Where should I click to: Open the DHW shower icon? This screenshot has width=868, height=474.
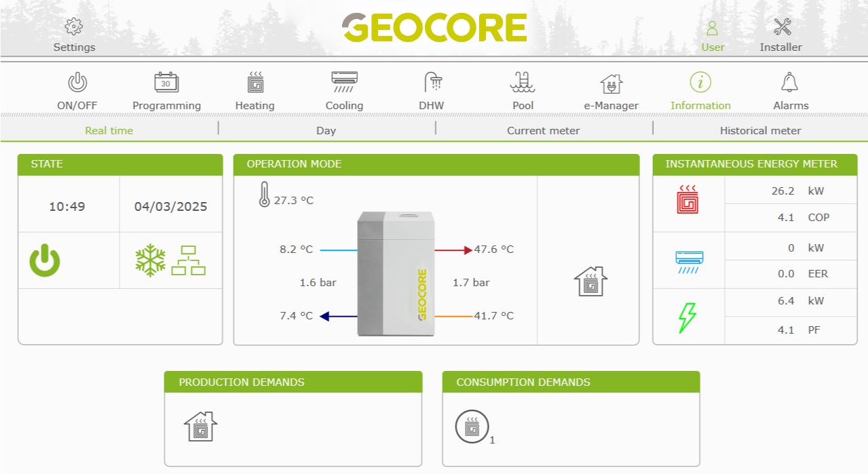(x=433, y=83)
